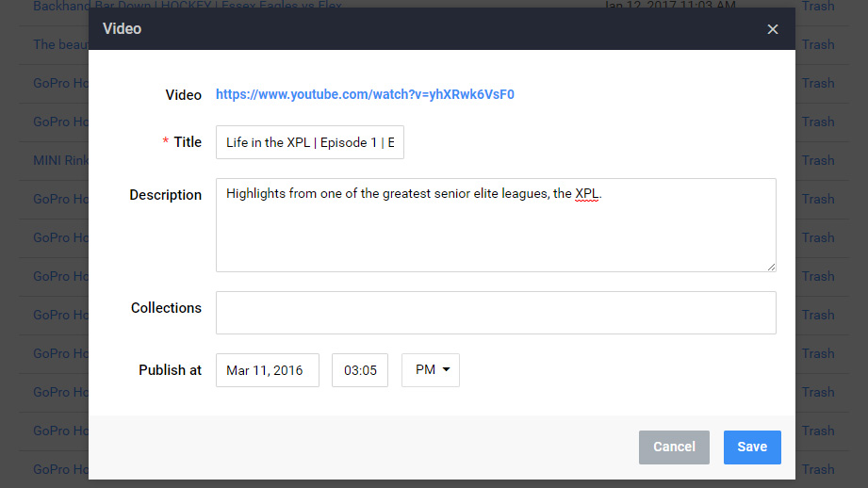Focus the Title text field
Viewport: 868px width, 488px height.
coord(309,142)
